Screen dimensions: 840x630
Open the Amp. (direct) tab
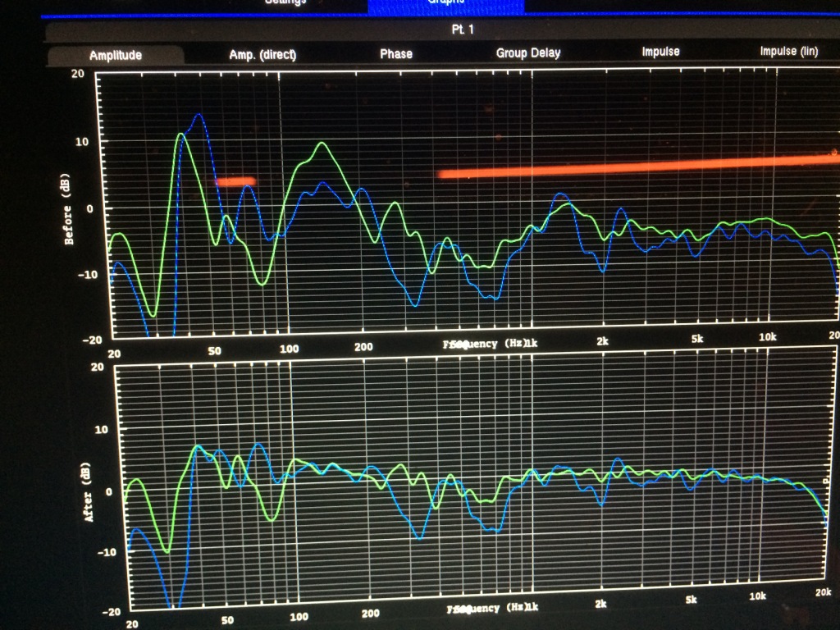(262, 55)
